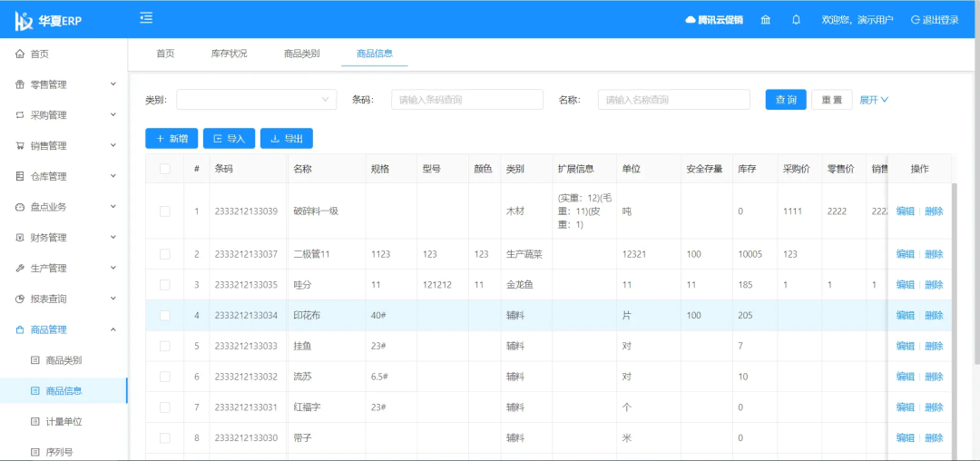
Task: Click the 采购管理 icon in sidebar
Action: click(20, 115)
